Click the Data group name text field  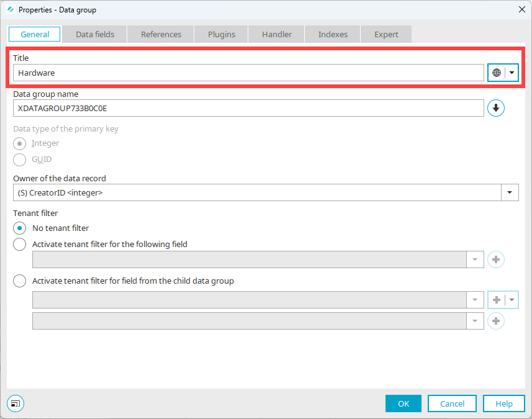(x=248, y=108)
